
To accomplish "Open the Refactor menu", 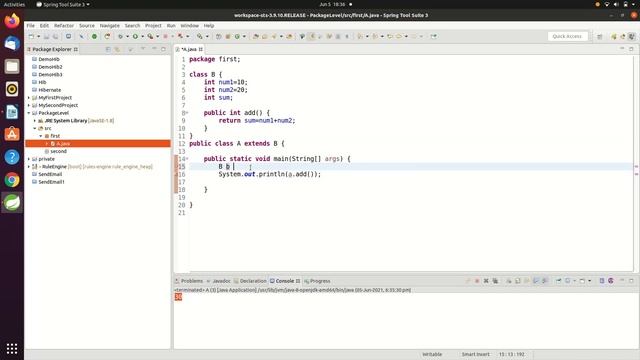I will point(64,25).
